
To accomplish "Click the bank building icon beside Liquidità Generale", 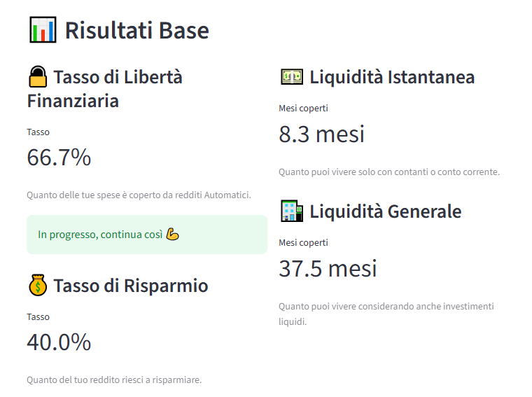I will coord(291,211).
